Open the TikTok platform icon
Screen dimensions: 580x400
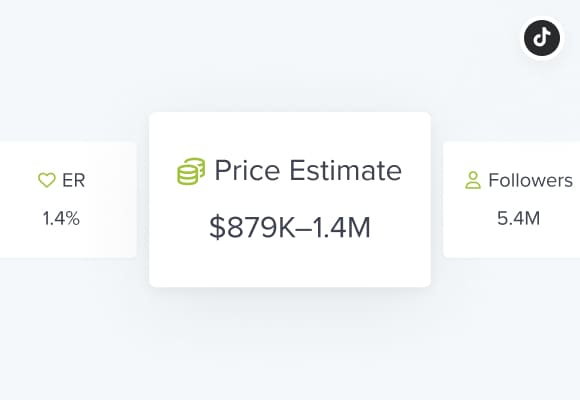tap(542, 38)
